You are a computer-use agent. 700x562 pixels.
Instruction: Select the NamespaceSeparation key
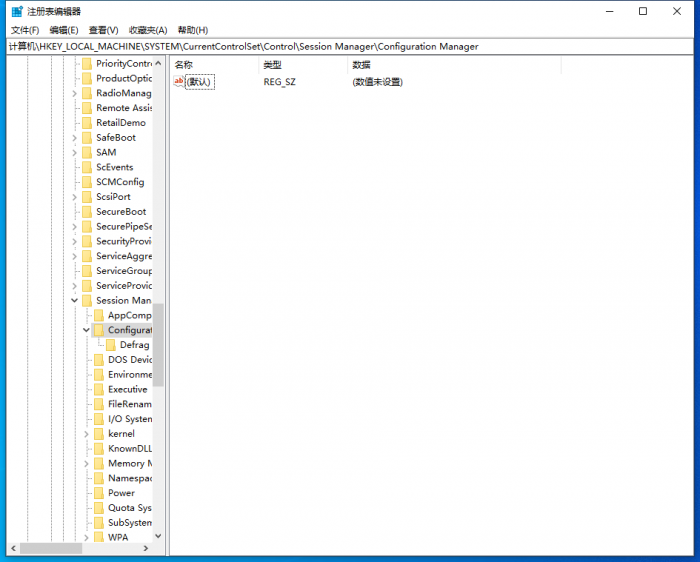click(x=129, y=478)
